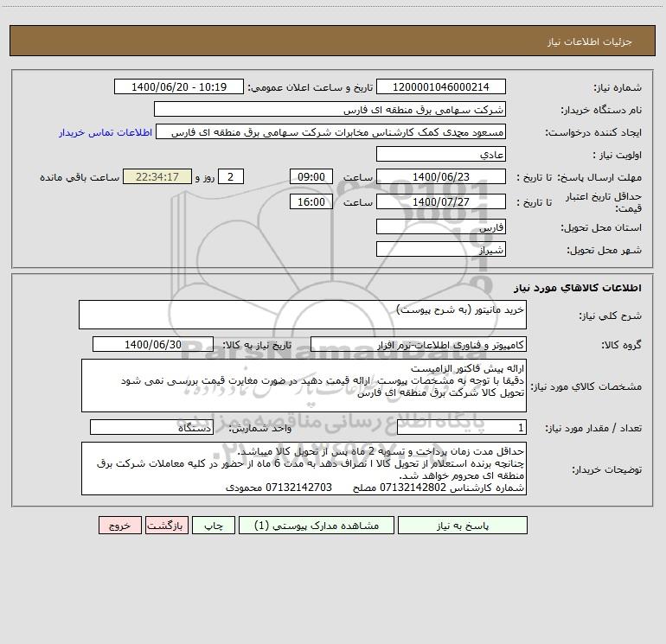Click price validity date 1400/07/27
This screenshot has width=666, height=644.
[x=441, y=201]
